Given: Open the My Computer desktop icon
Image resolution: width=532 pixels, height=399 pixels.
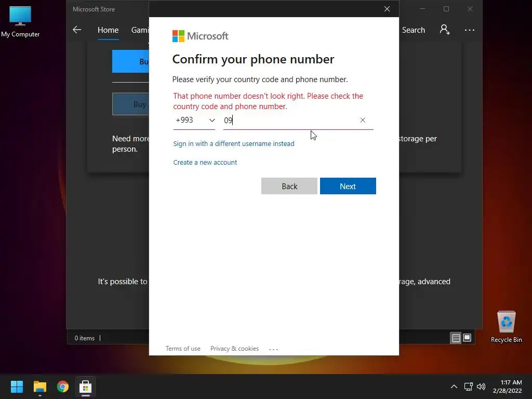Looking at the screenshot, I should [x=20, y=22].
